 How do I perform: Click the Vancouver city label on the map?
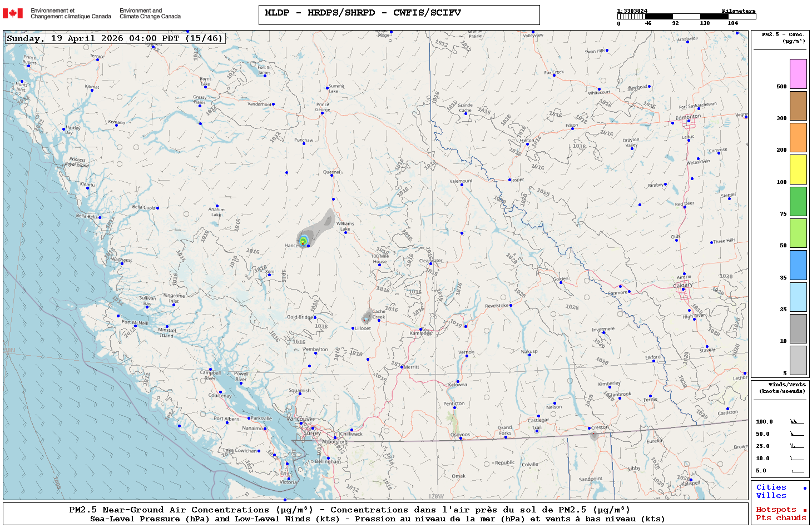pyautogui.click(x=300, y=419)
